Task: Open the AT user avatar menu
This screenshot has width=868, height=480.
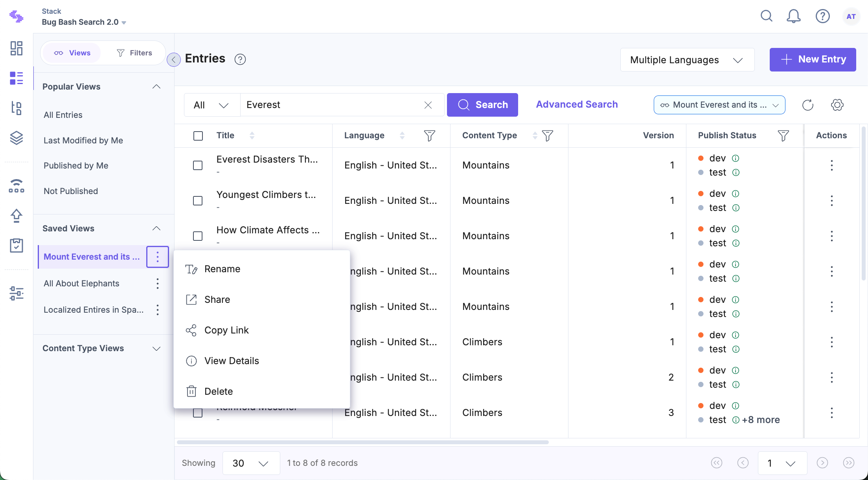Action: click(x=851, y=16)
